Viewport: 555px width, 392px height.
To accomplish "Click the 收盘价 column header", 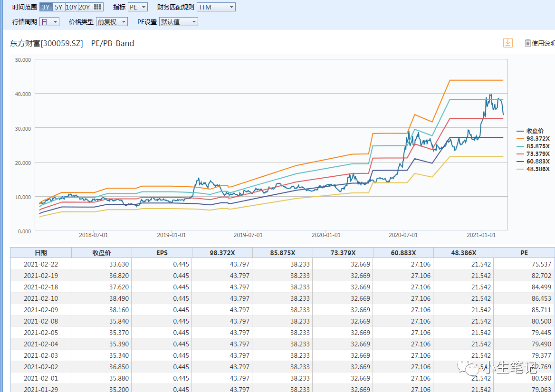I will (x=101, y=253).
